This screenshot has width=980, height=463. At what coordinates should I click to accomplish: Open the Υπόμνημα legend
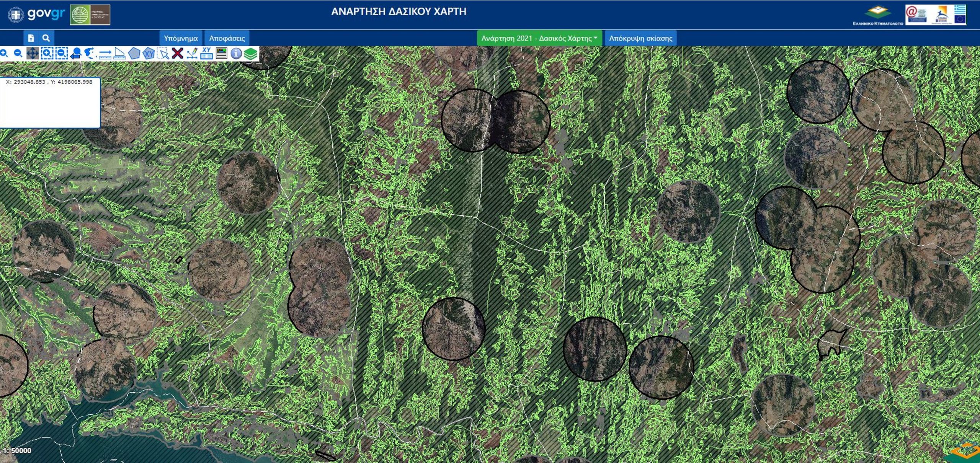click(x=181, y=38)
